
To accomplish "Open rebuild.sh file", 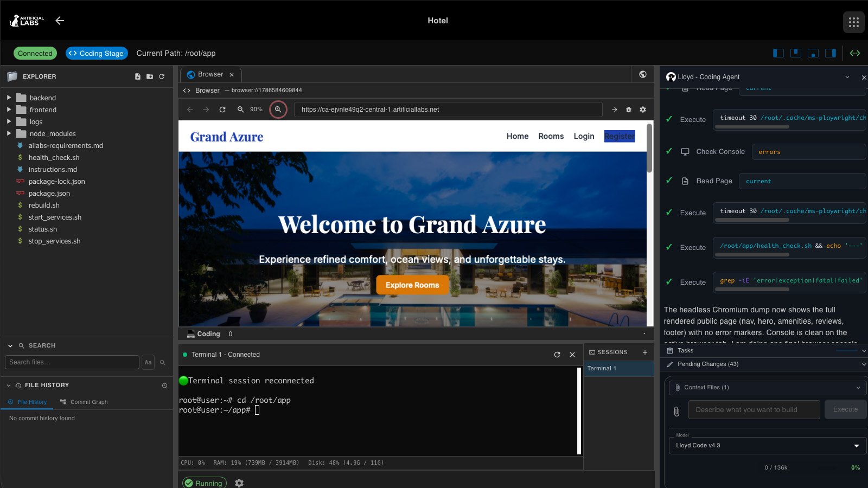I will tap(44, 205).
